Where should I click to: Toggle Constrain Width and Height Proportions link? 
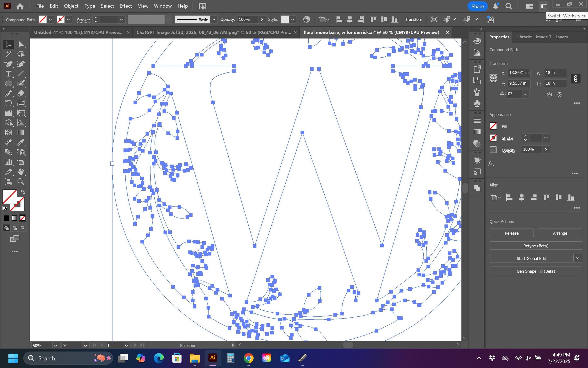point(575,78)
